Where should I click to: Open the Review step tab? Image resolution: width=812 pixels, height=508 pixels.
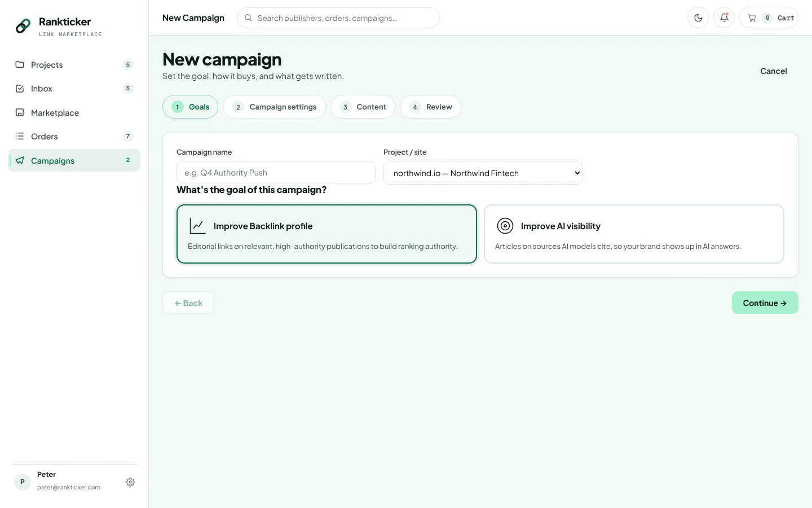pos(430,107)
